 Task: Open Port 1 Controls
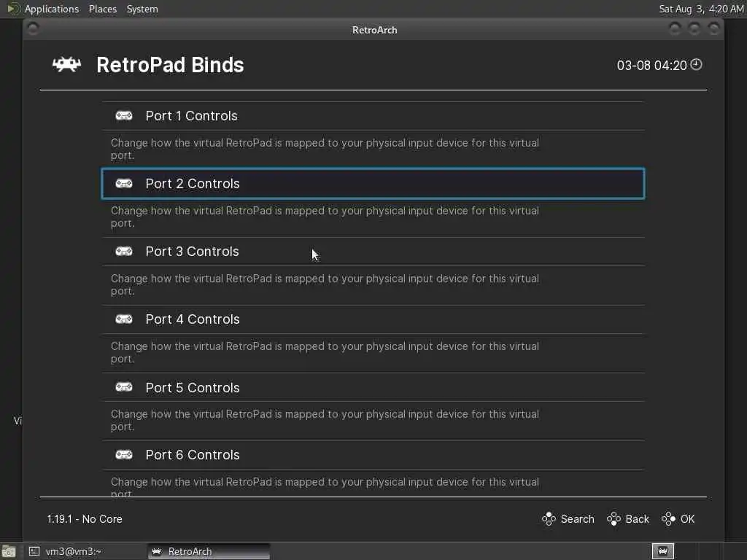[191, 116]
